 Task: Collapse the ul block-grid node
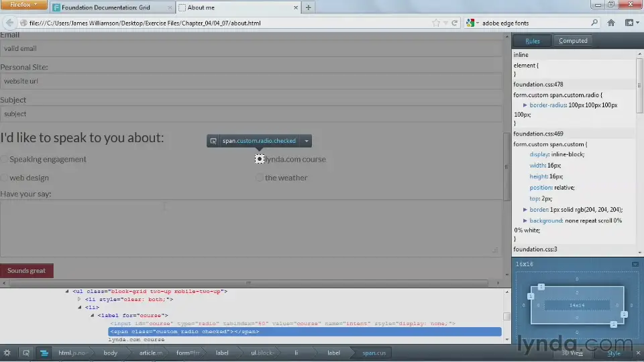coord(67,292)
